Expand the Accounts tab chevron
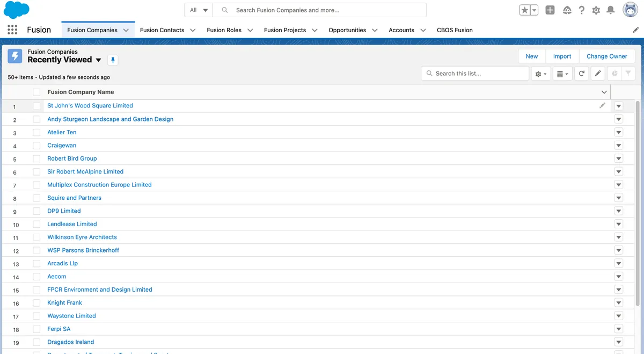Viewport: 644px width, 354px height. [x=423, y=30]
